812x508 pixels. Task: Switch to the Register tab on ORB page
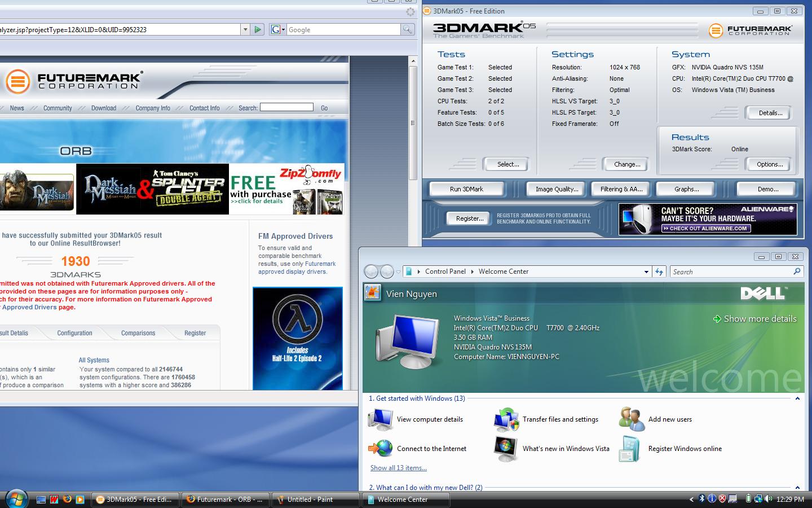pos(195,333)
